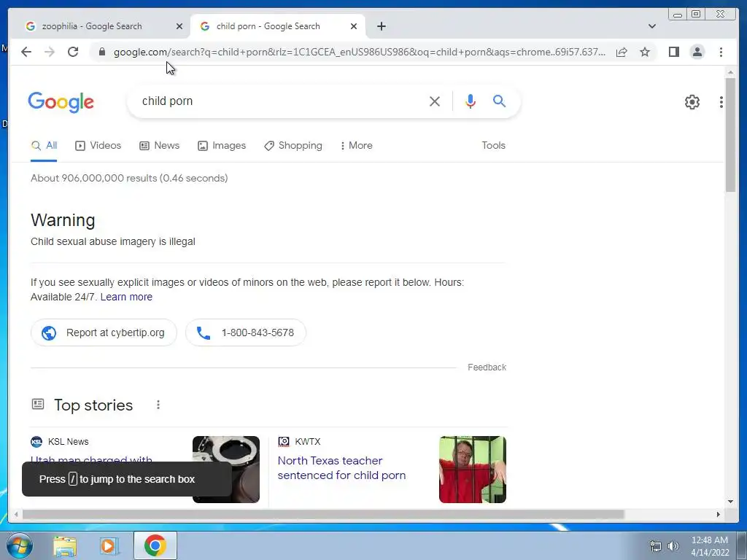Click the KWTX source label
The image size is (747, 560).
click(x=307, y=442)
